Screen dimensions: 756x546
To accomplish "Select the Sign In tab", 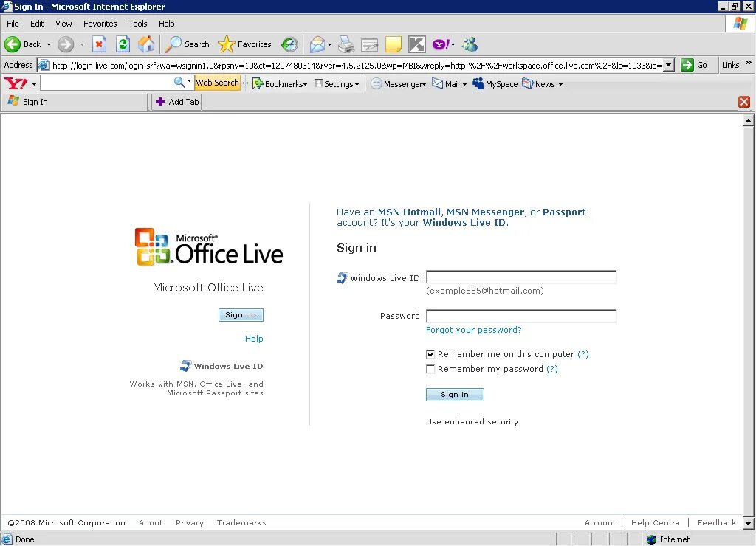I will [75, 102].
